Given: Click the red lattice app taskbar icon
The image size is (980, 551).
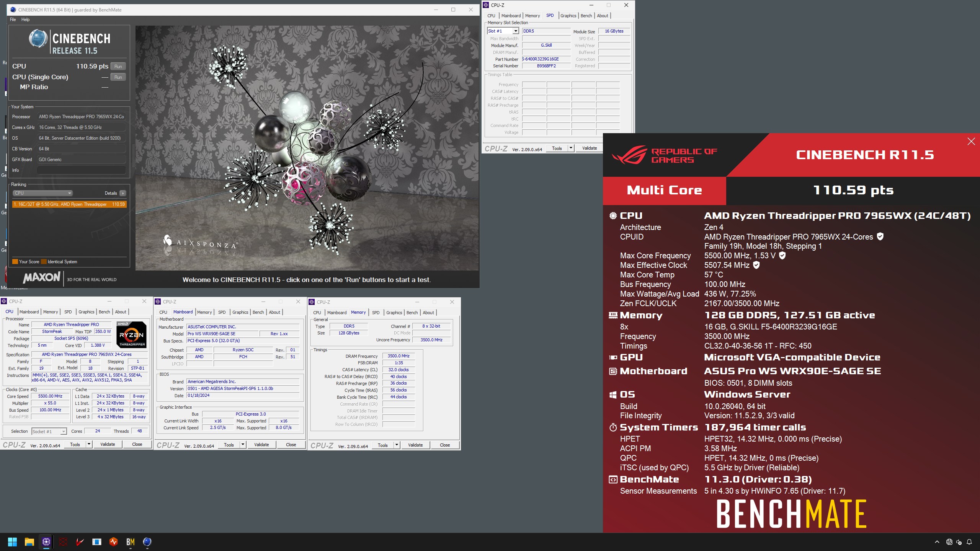Looking at the screenshot, I should [63, 541].
